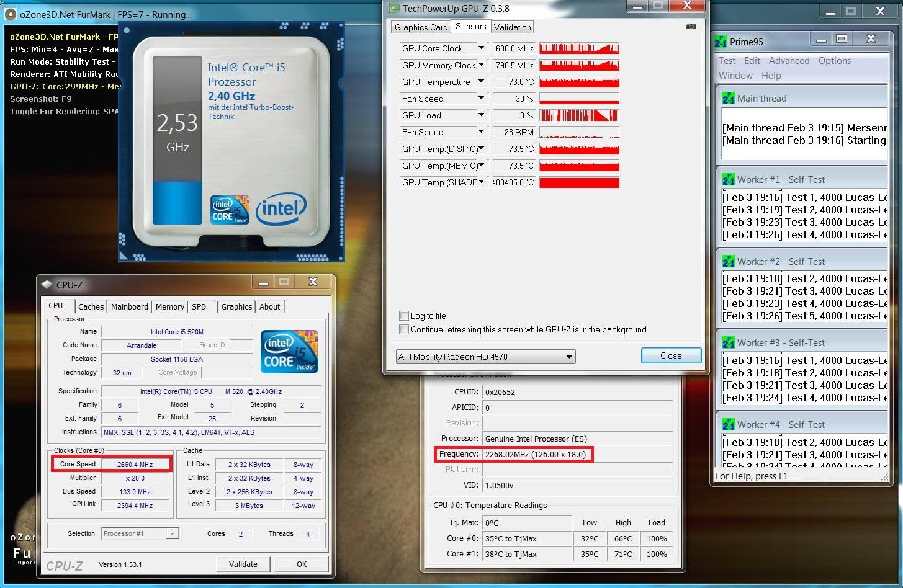This screenshot has width=903, height=588.
Task: Click the Close button in GPU-Z
Action: click(x=670, y=355)
